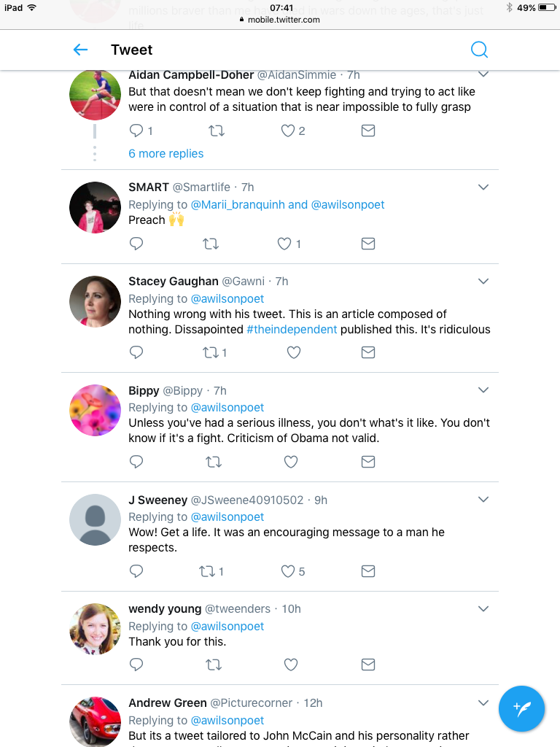The image size is (560, 747).
Task: Compose a new tweet with the feather button
Action: (521, 708)
